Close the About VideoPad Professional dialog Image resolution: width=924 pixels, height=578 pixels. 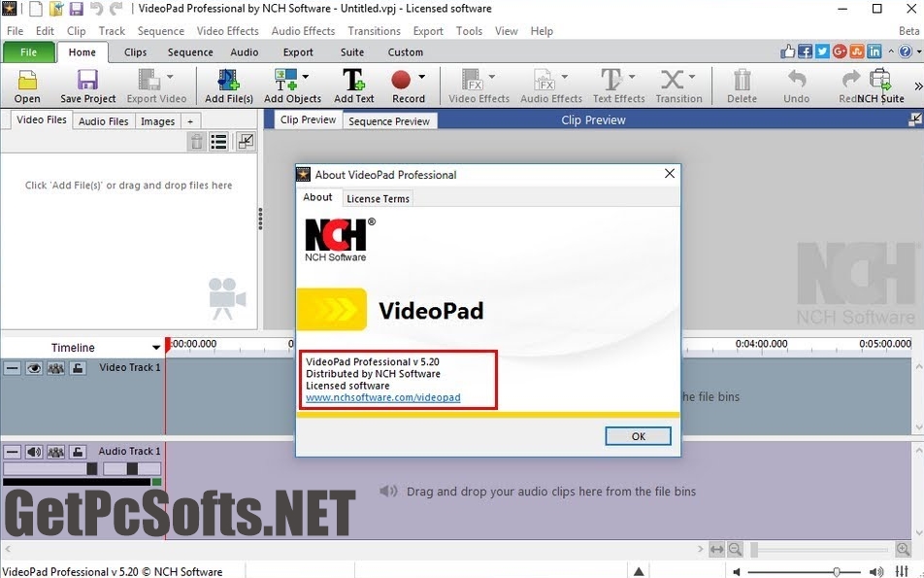tap(670, 173)
